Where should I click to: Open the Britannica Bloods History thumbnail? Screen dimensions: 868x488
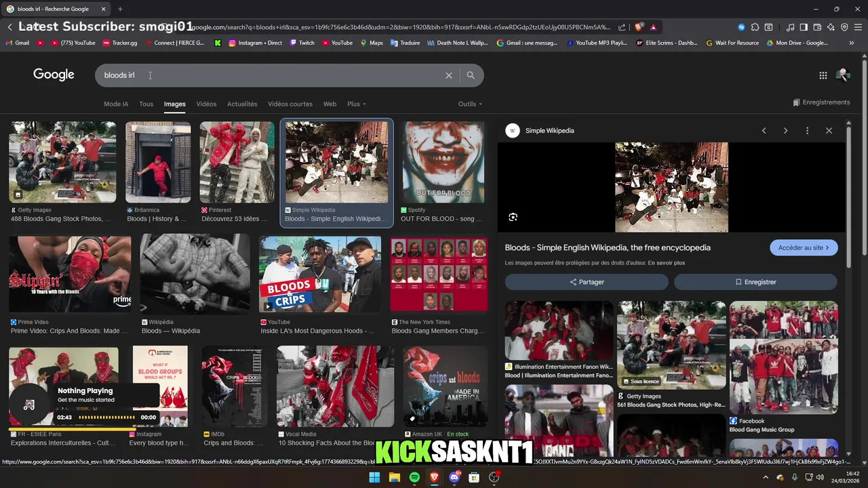(x=158, y=162)
